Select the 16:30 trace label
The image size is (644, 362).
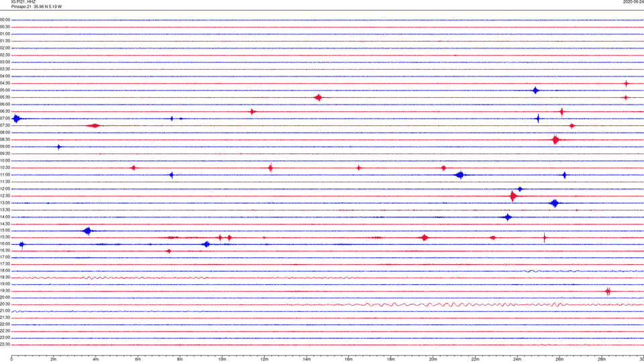(x=5, y=250)
